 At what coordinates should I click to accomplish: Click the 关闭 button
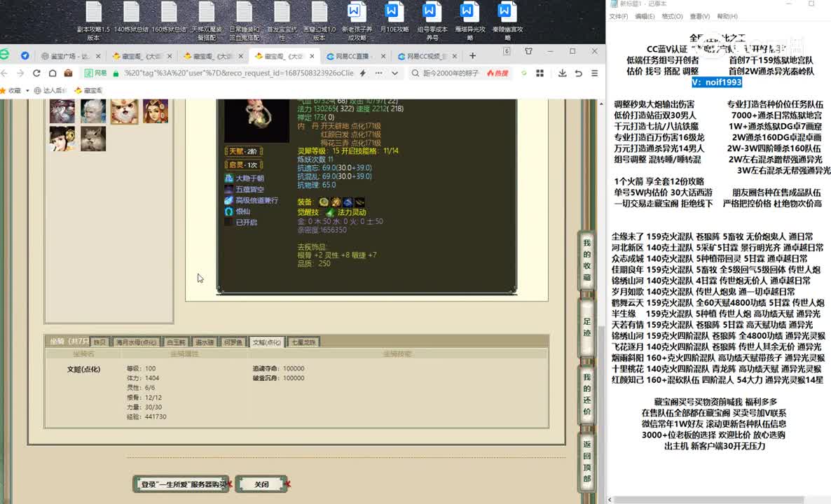click(x=261, y=484)
